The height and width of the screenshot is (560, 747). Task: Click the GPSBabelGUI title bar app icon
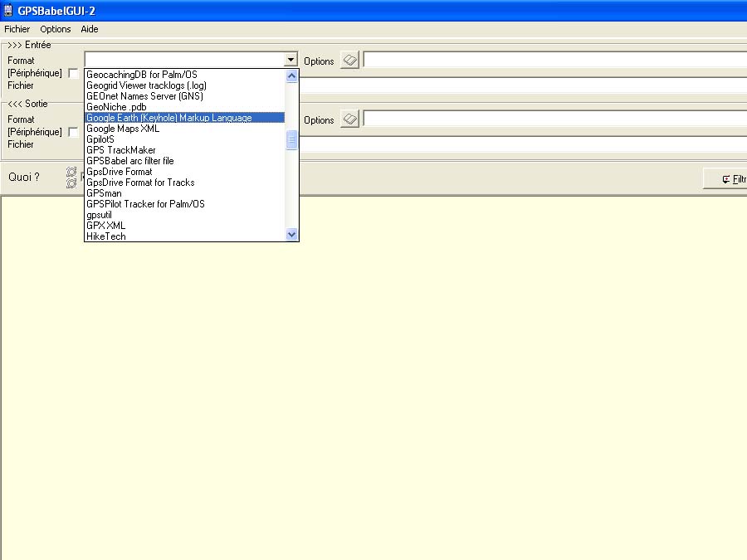(8, 10)
